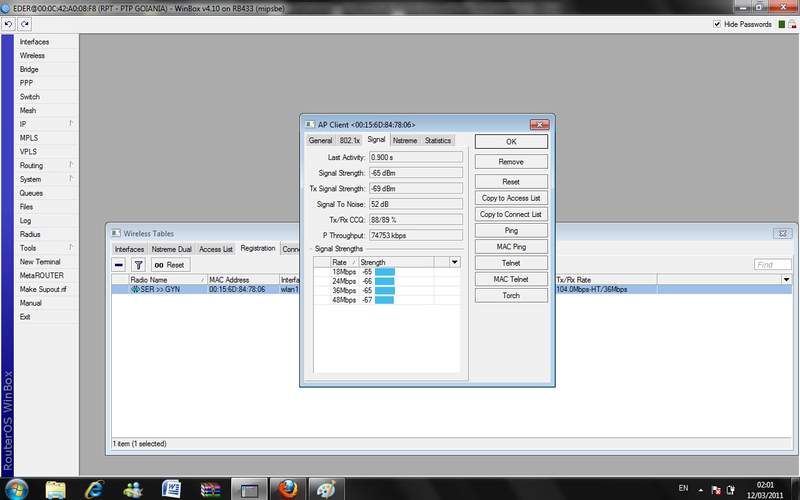Click the minus remove icon in Wireless Tables
This screenshot has width=800, height=500.
pos(119,265)
